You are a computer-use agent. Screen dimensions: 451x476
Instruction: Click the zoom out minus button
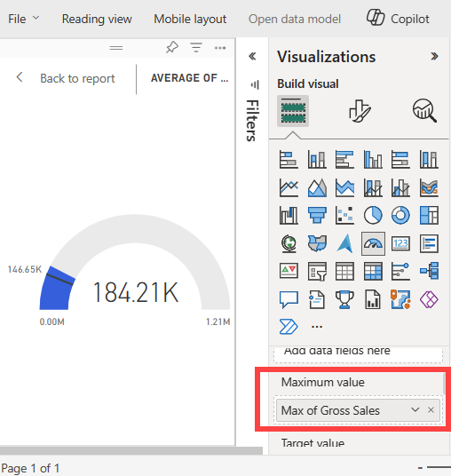click(420, 468)
